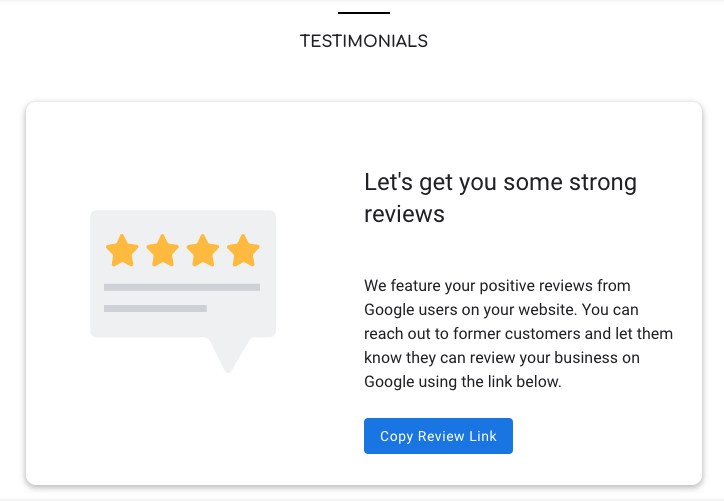724x501 pixels.
Task: Click the 'Let's get you some strong reviews' headline
Action: coord(501,198)
